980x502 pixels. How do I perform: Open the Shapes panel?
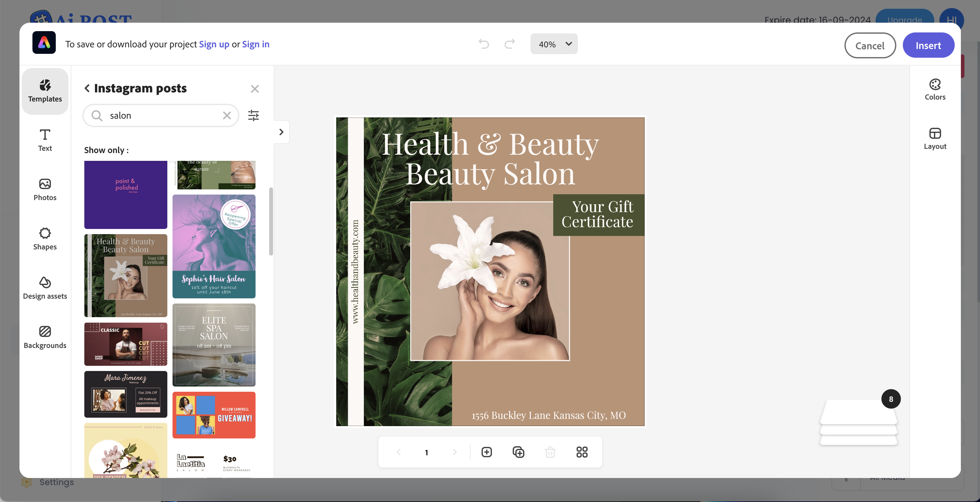click(45, 239)
